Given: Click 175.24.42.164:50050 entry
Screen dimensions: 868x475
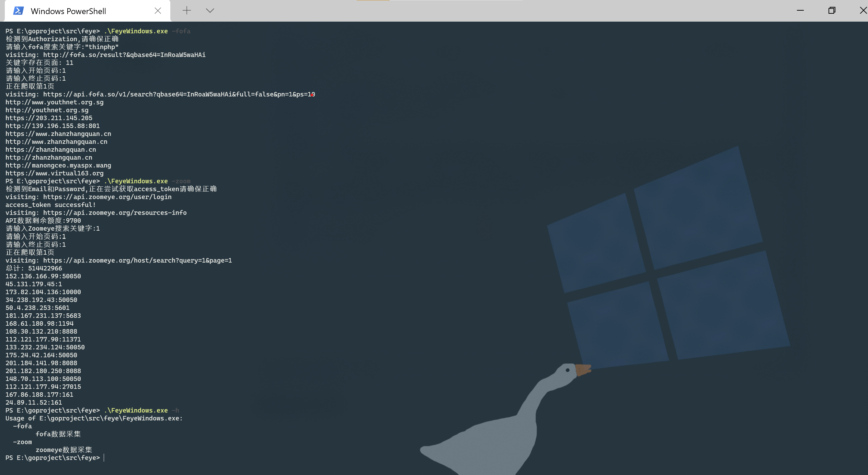Looking at the screenshot, I should (41, 355).
